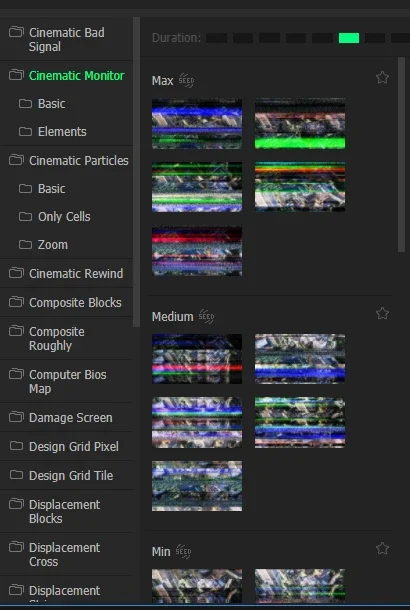Select second Min preset thumbnail
The image size is (410, 610).
[300, 585]
